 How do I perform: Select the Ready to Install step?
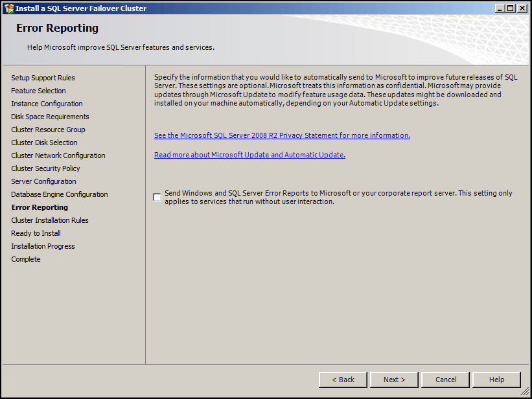(x=36, y=233)
